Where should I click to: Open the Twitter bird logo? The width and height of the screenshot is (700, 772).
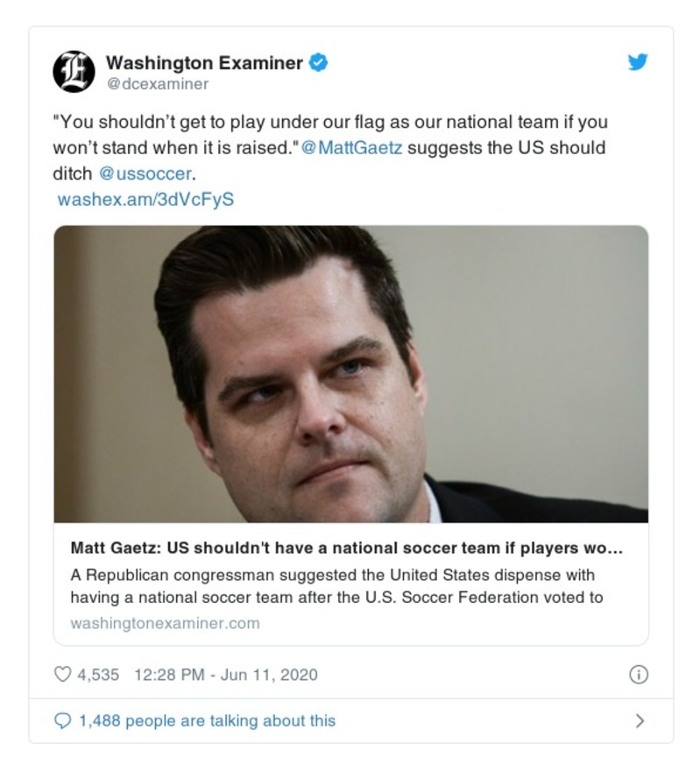point(638,62)
